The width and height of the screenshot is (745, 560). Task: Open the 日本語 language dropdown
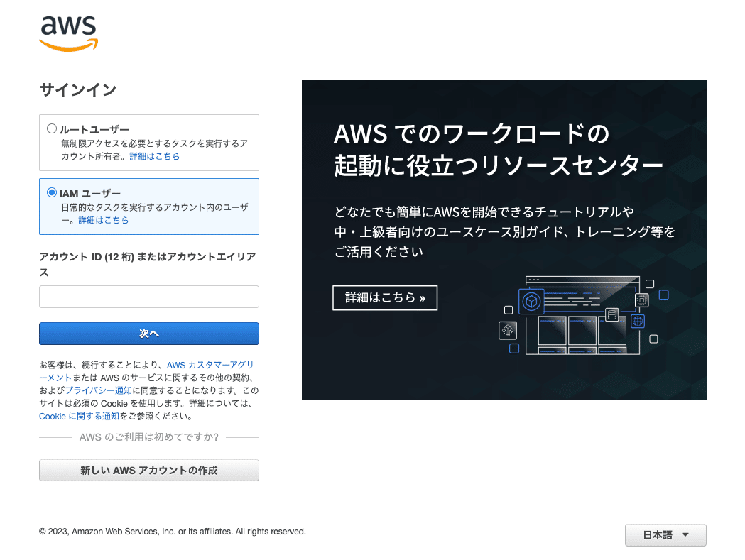(665, 535)
